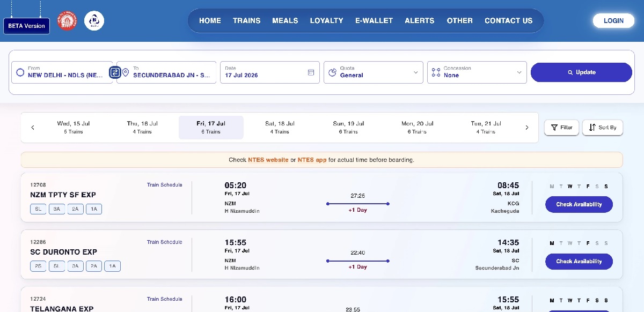Go to previous dates arrow
Image resolution: width=644 pixels, height=312 pixels.
tap(33, 128)
